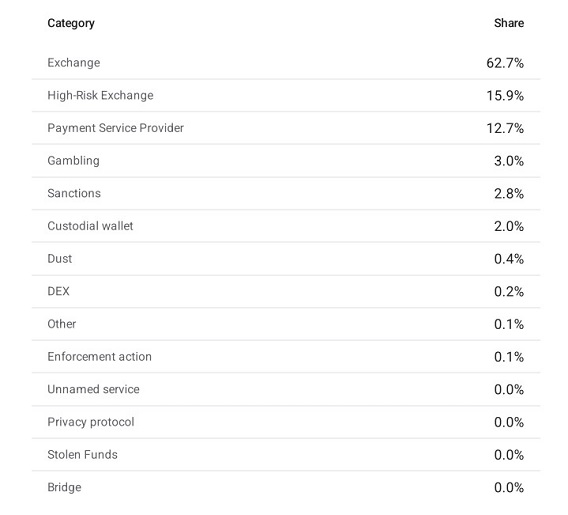
Task: Click the Sanctions category label
Action: tap(74, 193)
